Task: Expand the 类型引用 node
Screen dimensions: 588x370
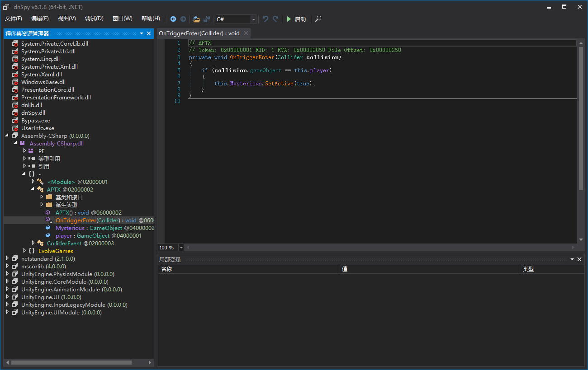Action: coord(24,159)
